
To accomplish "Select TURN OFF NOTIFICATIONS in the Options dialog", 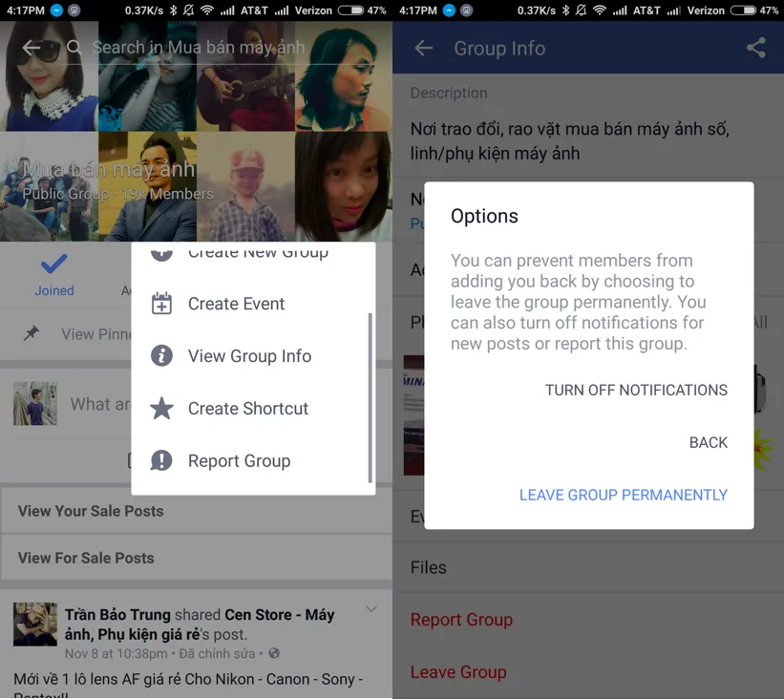I will pyautogui.click(x=635, y=390).
